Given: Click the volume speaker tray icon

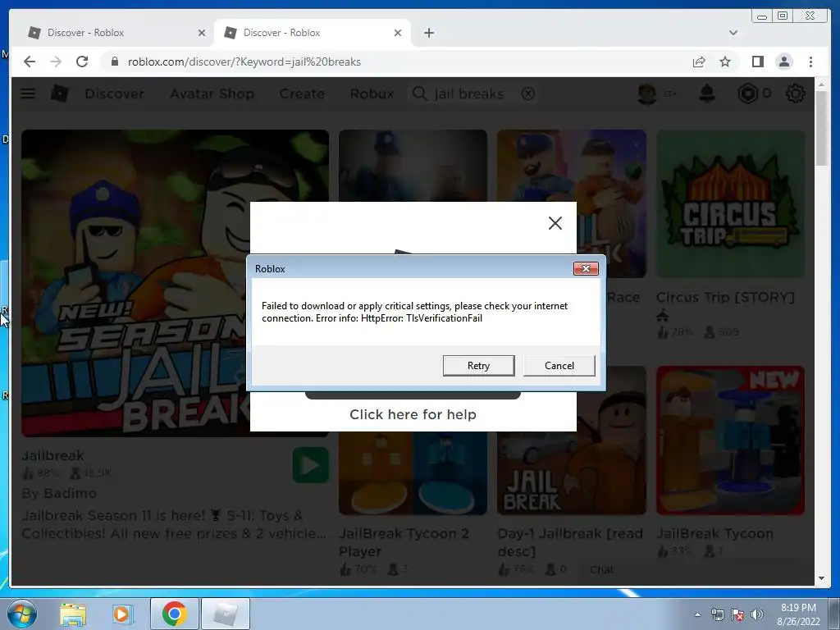Looking at the screenshot, I should (757, 614).
